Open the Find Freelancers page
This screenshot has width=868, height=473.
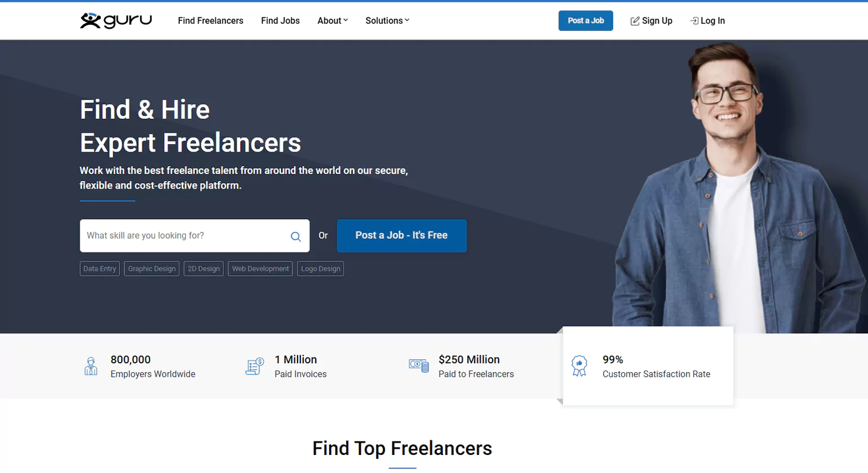point(210,21)
